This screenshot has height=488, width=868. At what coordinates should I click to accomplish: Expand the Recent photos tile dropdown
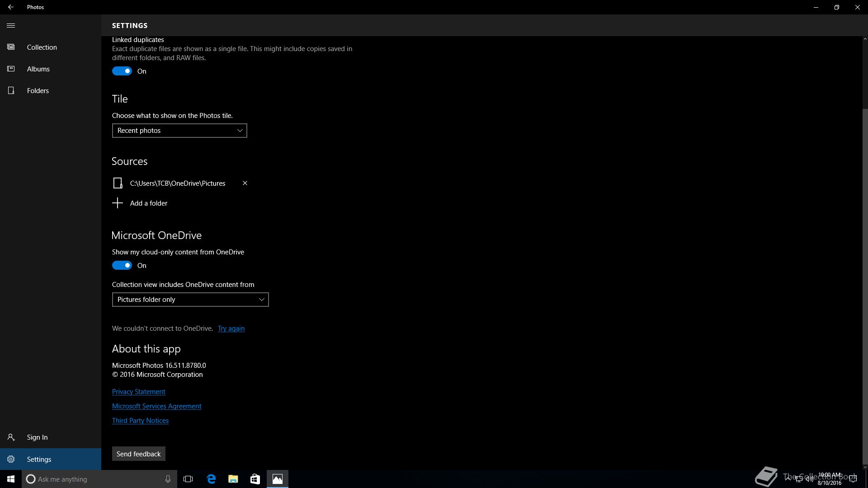coord(179,131)
